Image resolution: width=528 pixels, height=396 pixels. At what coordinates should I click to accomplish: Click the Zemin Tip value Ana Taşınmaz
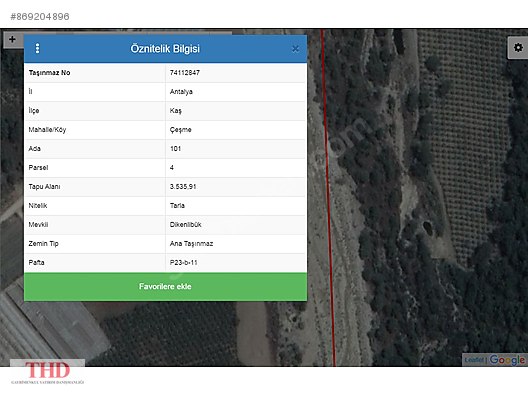pyautogui.click(x=191, y=243)
